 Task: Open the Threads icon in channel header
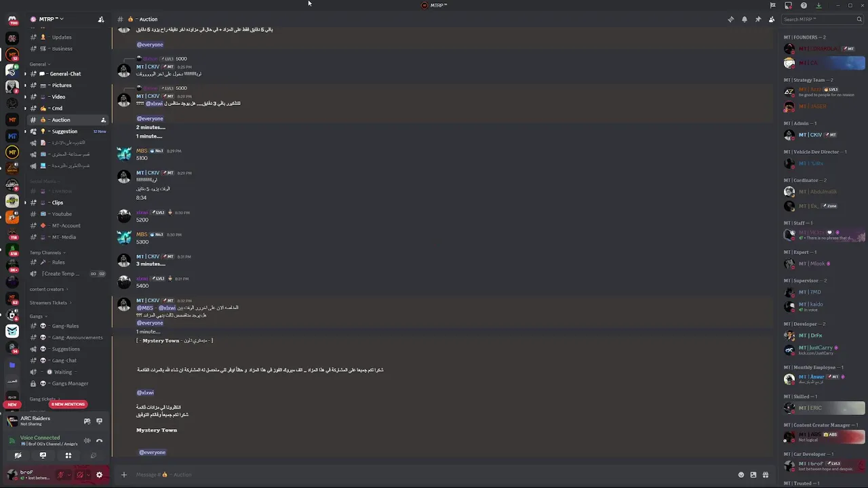[x=730, y=20]
